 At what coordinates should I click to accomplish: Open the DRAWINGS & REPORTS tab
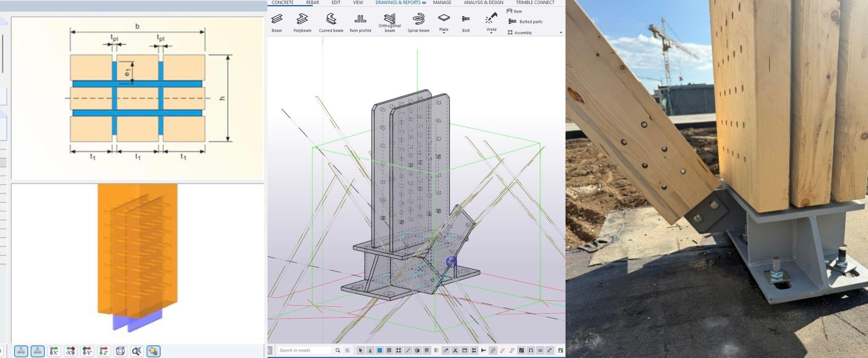click(x=398, y=2)
